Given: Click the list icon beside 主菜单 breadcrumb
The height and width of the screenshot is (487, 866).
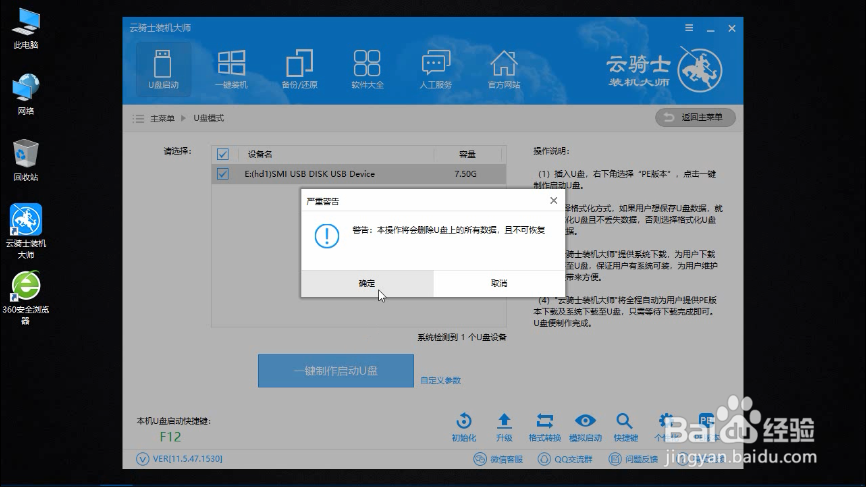Looking at the screenshot, I should 138,118.
